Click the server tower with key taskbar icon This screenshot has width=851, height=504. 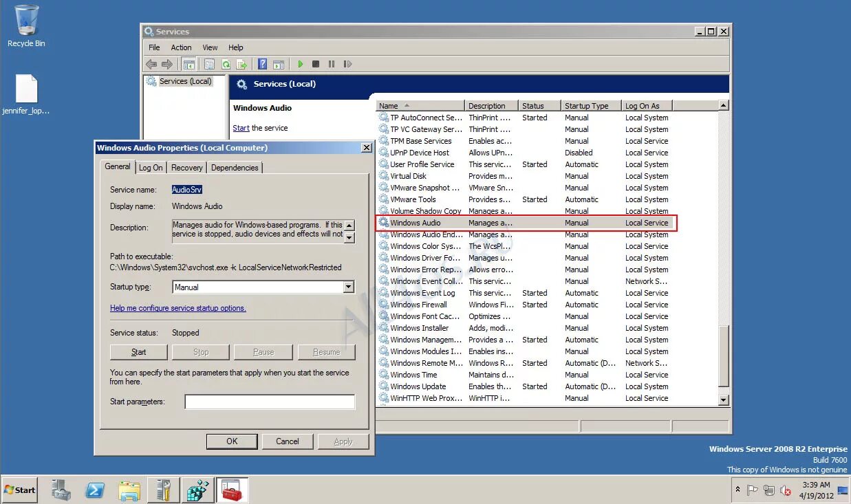tap(164, 490)
